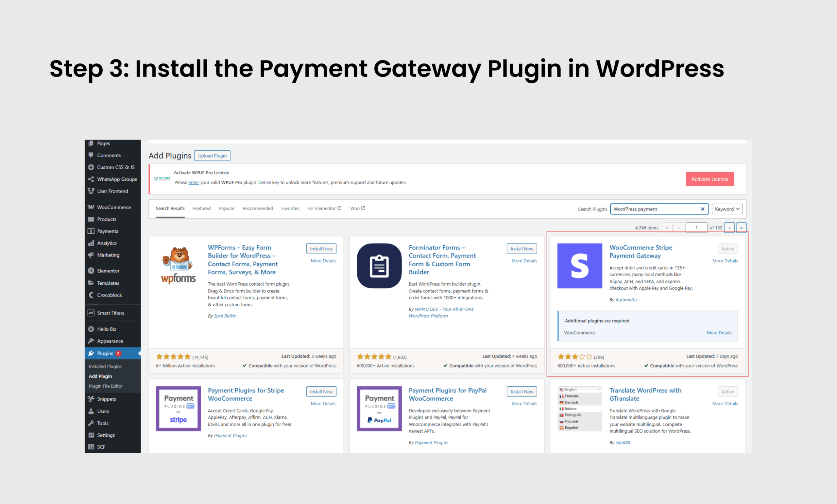Click the page number input field
Screen dimensions: 837x504
coord(696,227)
